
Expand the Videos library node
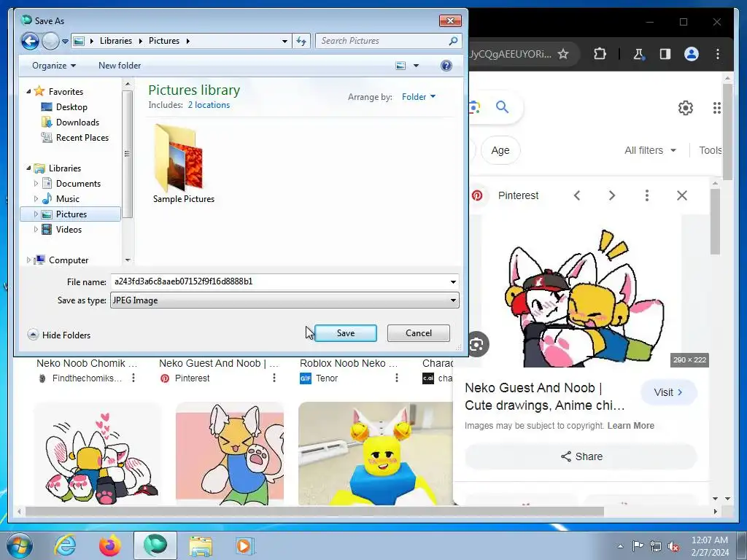[x=36, y=230]
